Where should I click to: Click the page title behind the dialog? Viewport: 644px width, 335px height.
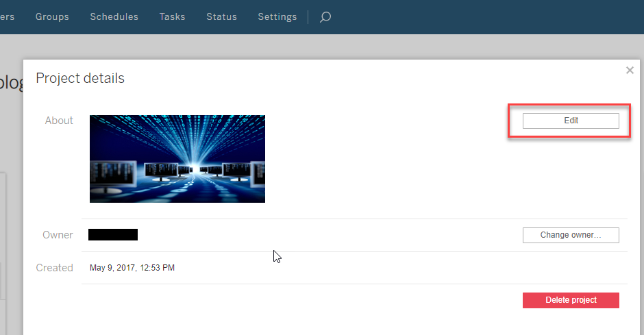coord(11,82)
